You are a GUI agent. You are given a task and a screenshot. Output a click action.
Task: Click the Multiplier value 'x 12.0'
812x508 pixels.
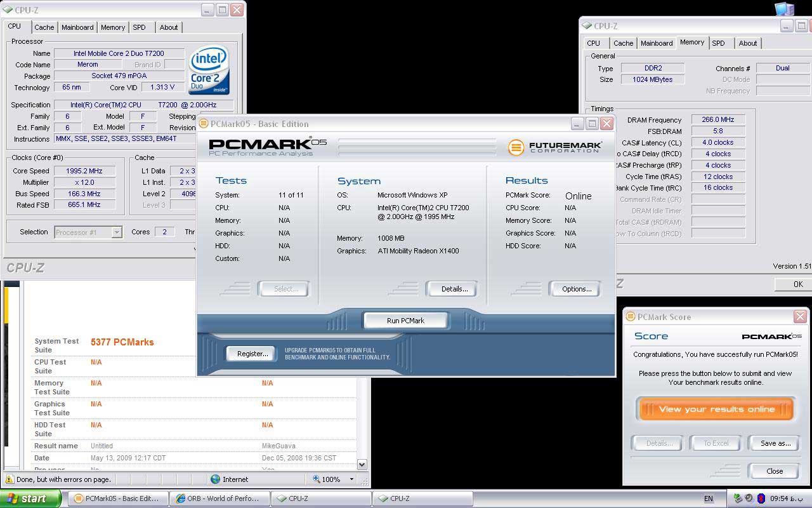coord(84,183)
